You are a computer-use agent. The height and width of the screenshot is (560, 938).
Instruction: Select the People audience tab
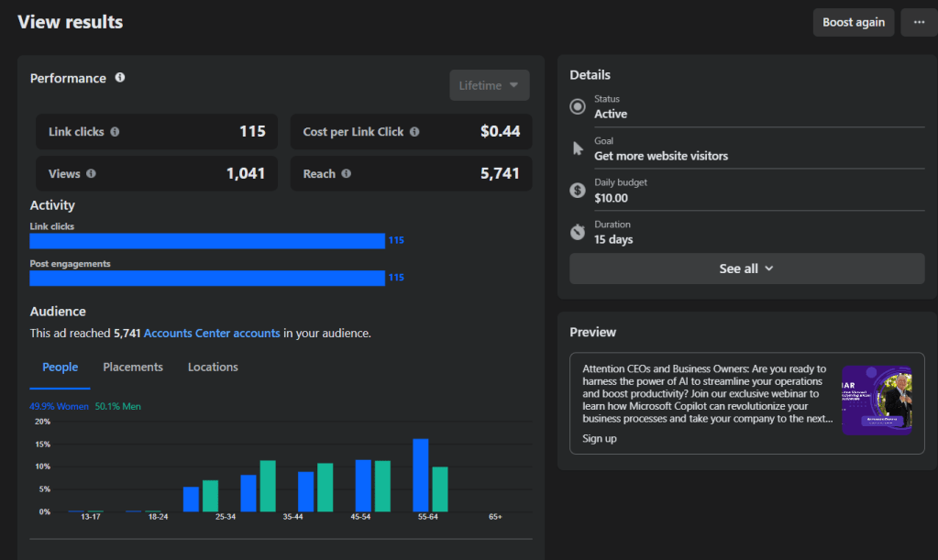[61, 368]
